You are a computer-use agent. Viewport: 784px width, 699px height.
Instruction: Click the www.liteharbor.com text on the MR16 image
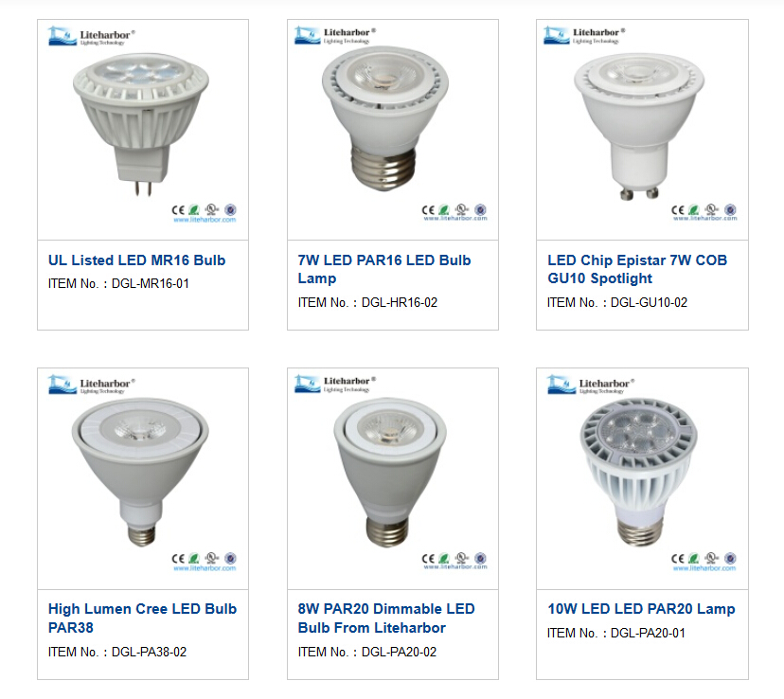[x=205, y=219]
